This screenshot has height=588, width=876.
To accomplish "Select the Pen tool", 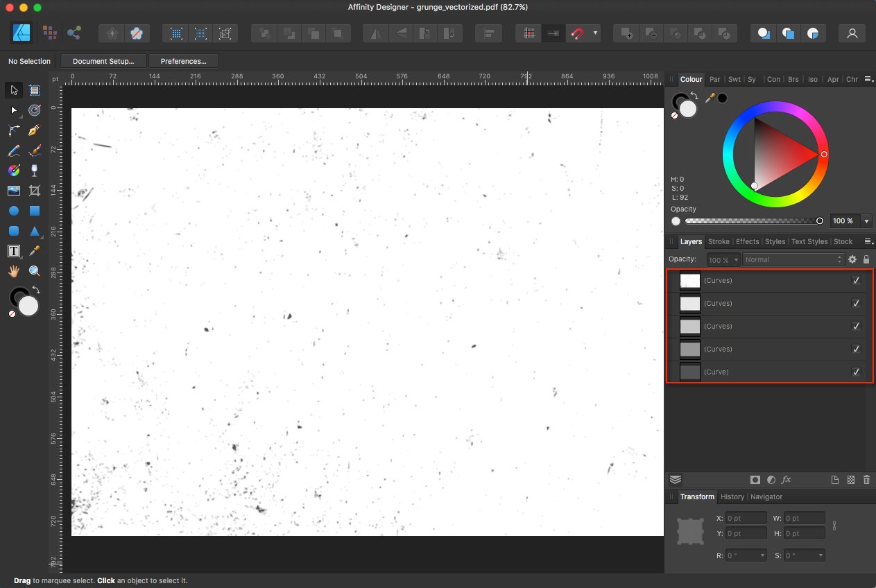I will point(35,130).
